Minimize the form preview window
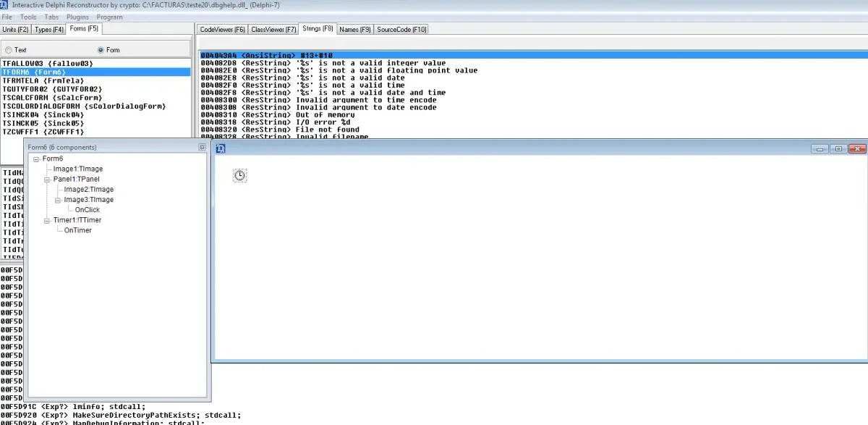Viewport: 868px width, 425px height. pos(820,148)
